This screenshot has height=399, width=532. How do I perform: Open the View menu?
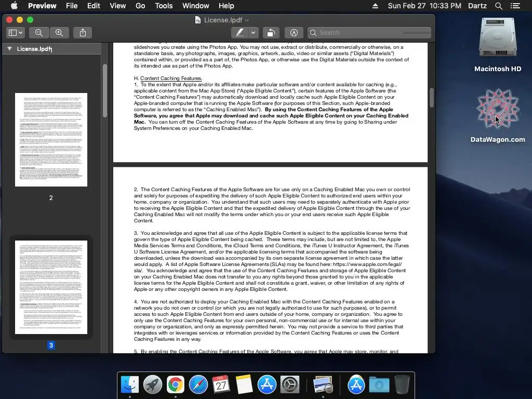pyautogui.click(x=118, y=6)
